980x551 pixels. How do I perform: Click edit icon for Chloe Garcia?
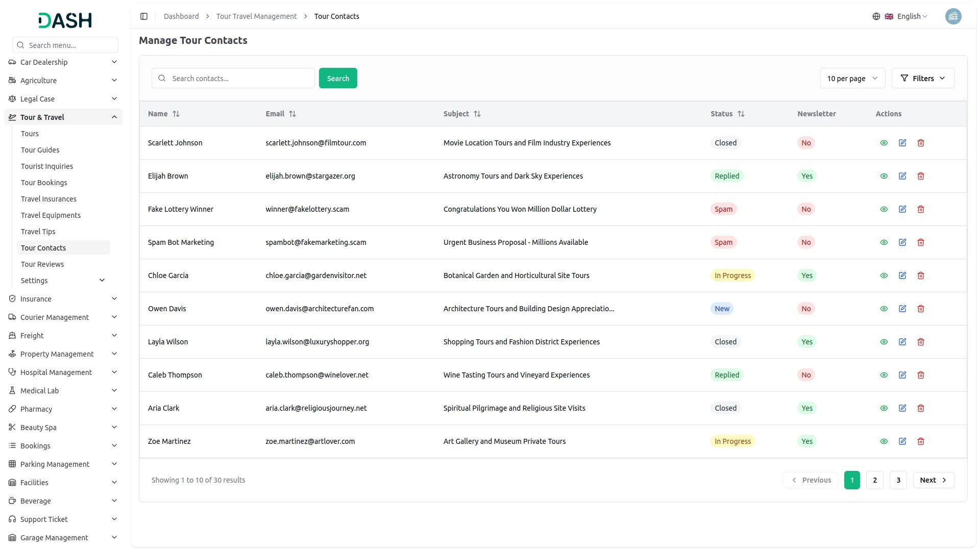[x=902, y=275]
